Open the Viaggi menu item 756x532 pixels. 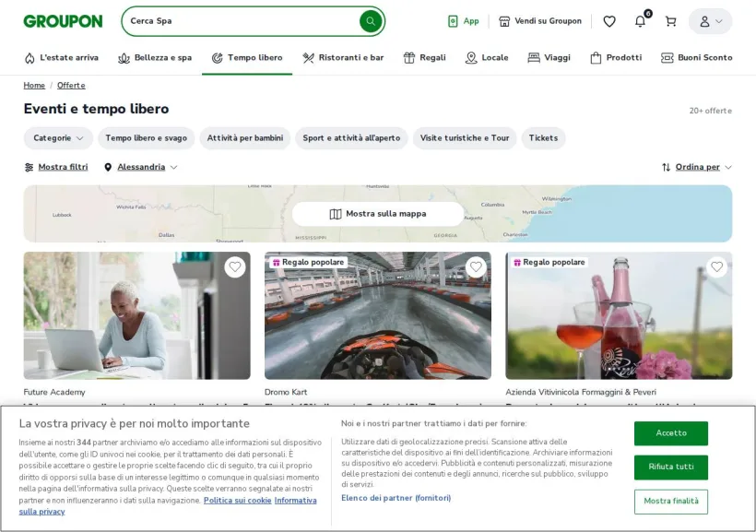(549, 58)
